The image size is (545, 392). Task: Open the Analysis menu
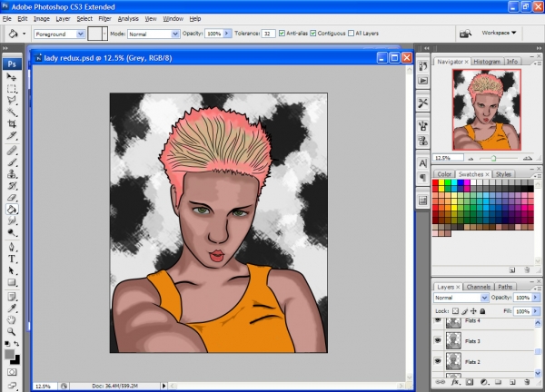coord(128,19)
